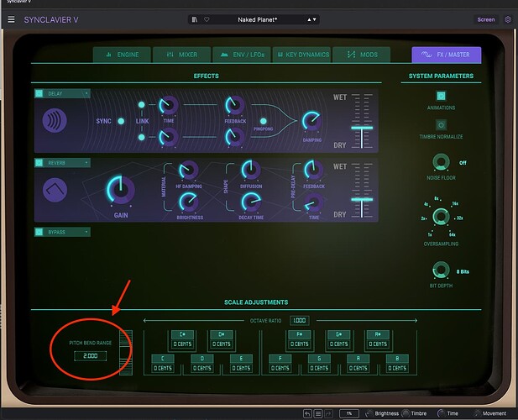Click the Delay effect round icon

click(55, 121)
